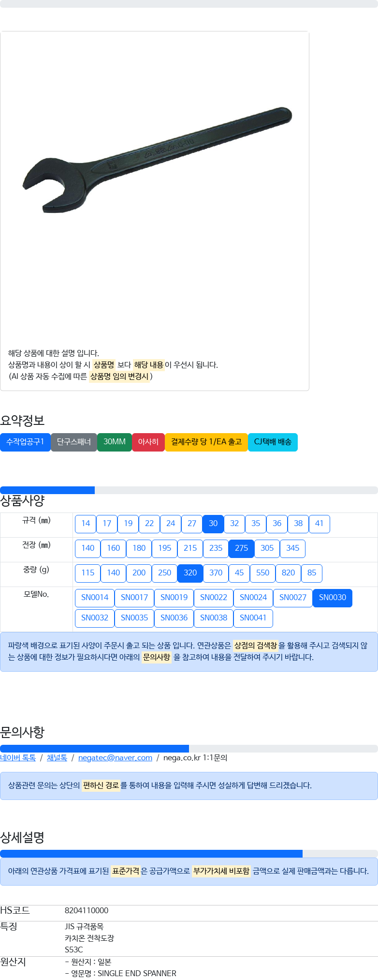378x980 pixels.
Task: Select size 14 in 규격 row
Action: [86, 524]
